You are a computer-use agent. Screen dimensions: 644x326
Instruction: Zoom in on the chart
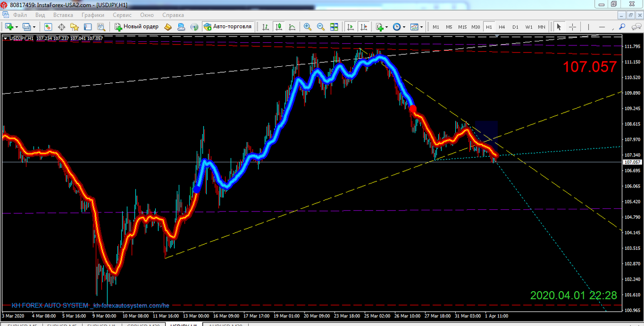point(308,26)
